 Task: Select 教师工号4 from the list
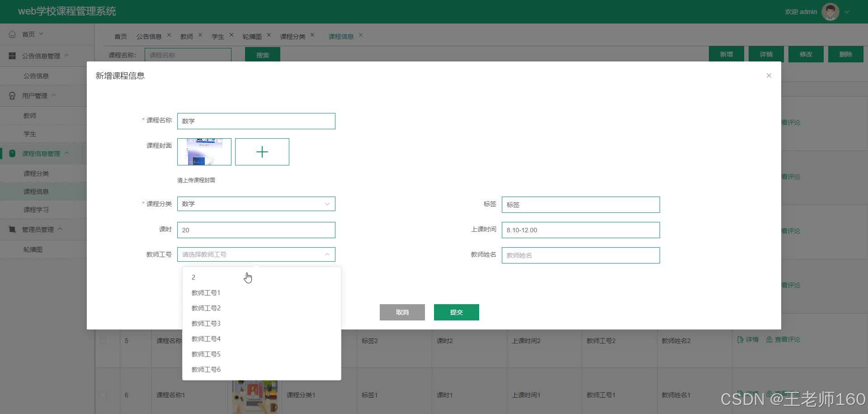click(262, 339)
